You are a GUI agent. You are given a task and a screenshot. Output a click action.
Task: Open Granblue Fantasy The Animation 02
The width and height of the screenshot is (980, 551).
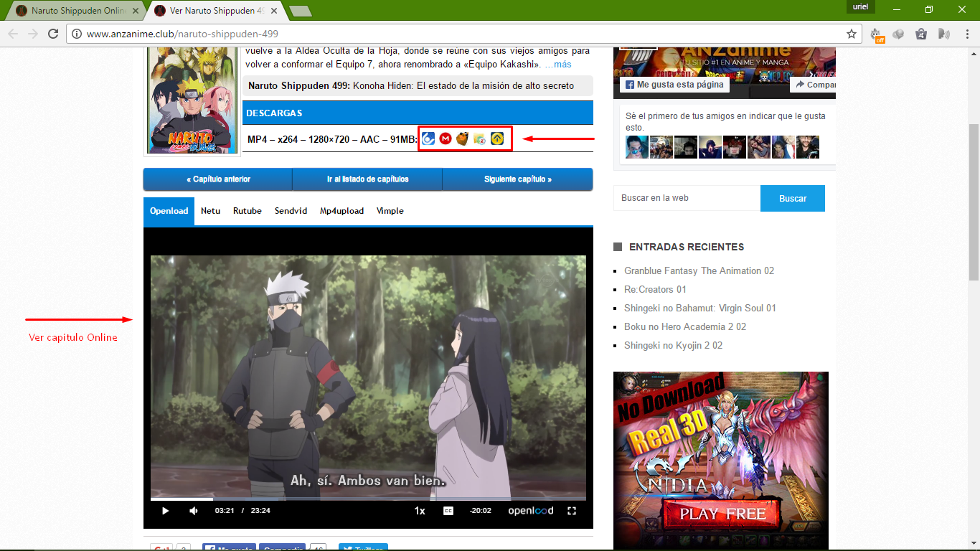point(699,270)
